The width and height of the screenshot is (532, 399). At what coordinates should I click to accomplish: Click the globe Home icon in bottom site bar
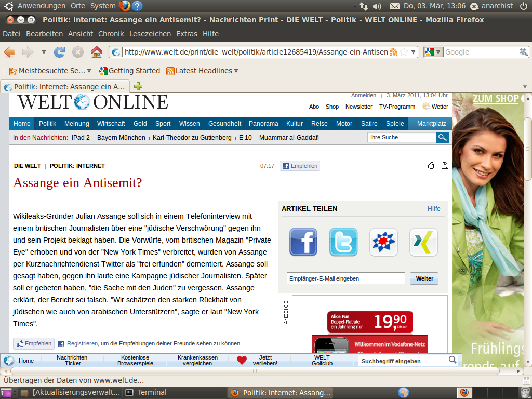coord(9,361)
